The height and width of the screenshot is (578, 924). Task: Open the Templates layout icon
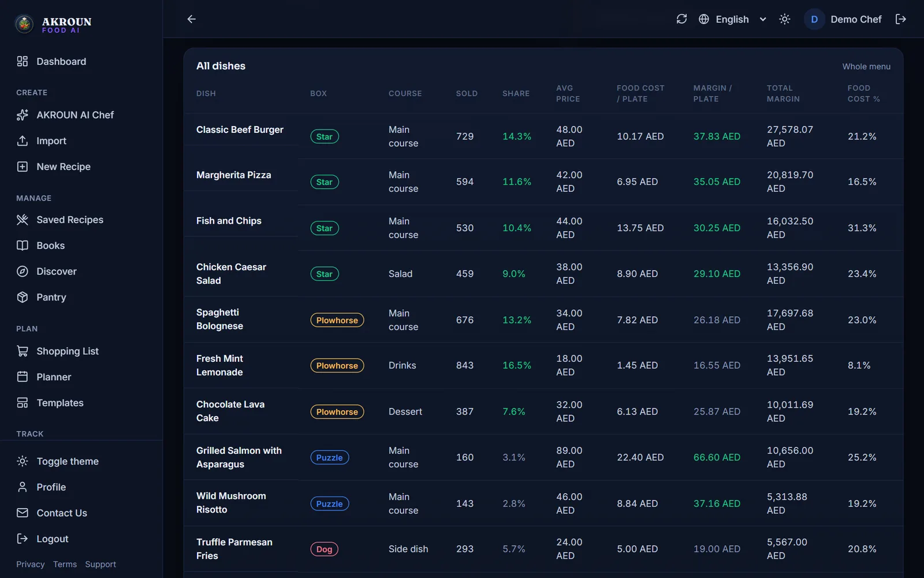[23, 403]
